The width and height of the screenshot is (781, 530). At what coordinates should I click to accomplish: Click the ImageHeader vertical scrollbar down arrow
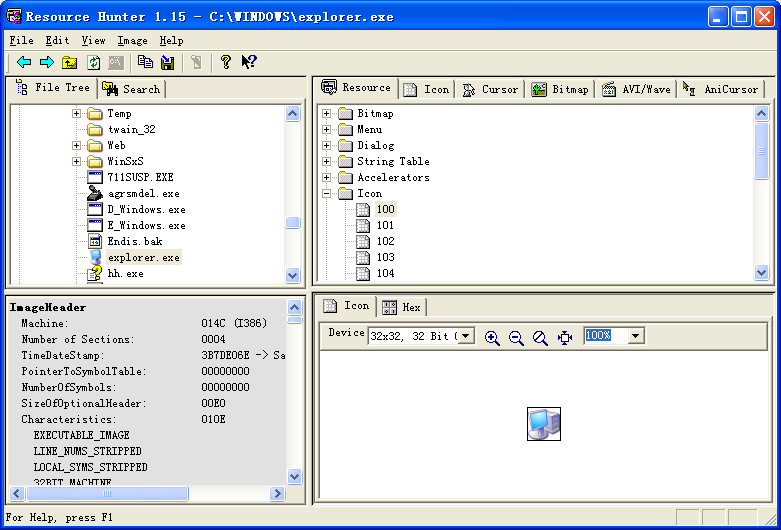[x=294, y=476]
